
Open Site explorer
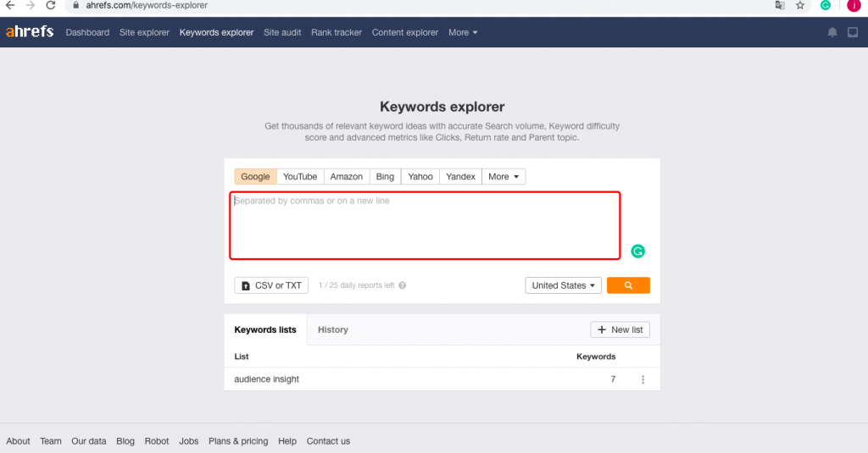tap(144, 33)
